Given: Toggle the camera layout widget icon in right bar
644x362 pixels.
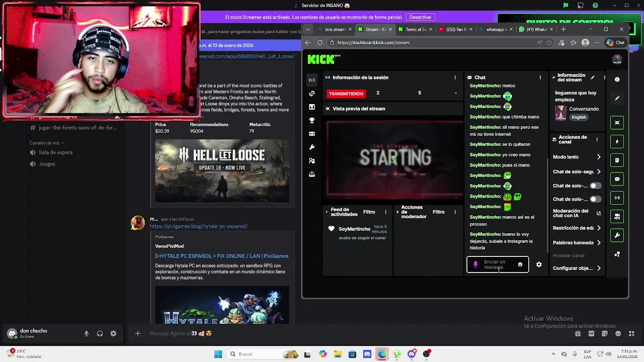Looking at the screenshot, I should [617, 217].
